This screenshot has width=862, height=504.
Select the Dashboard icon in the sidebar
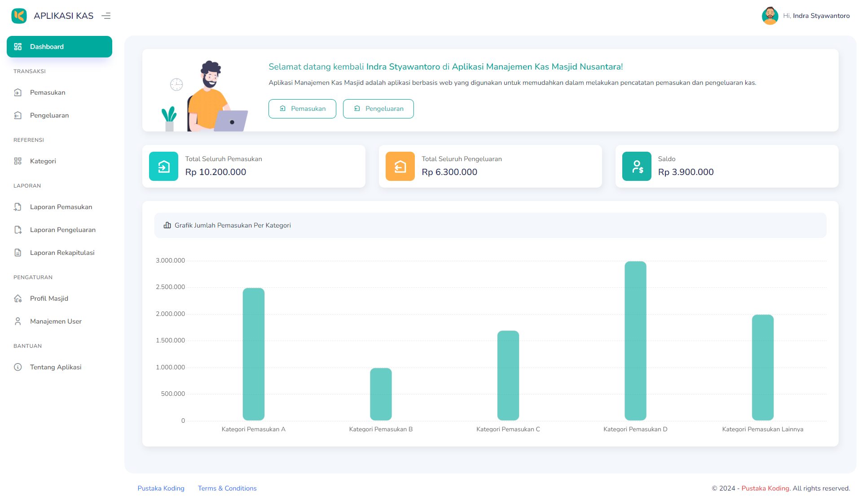click(18, 46)
